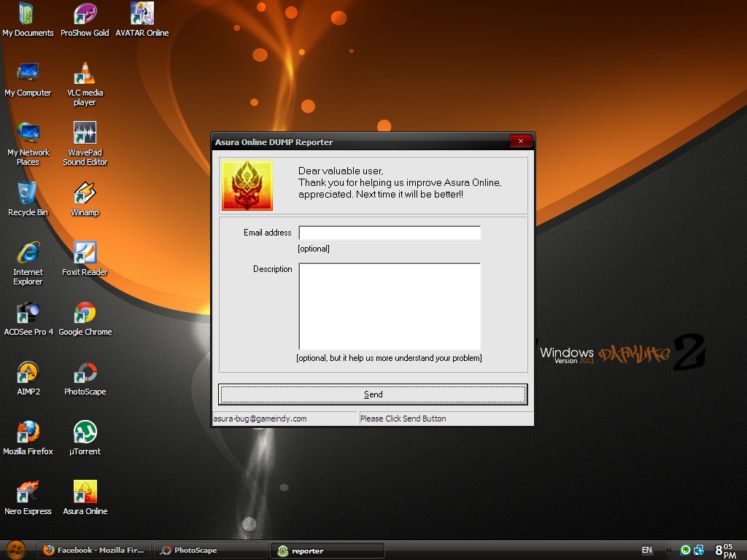Click the EN language indicator in tray
The width and height of the screenshot is (747, 560).
(x=646, y=550)
